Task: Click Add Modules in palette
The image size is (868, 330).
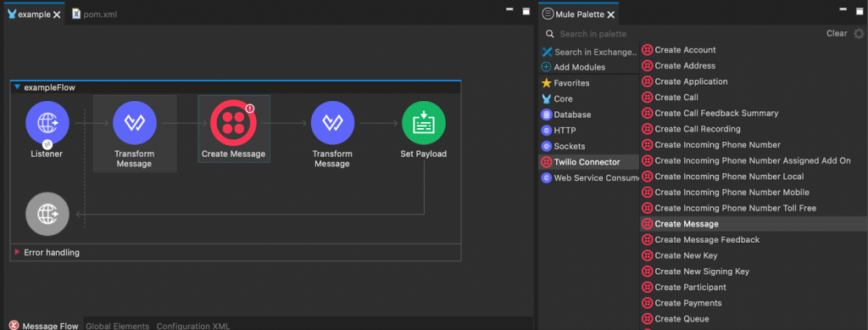Action: [580, 67]
